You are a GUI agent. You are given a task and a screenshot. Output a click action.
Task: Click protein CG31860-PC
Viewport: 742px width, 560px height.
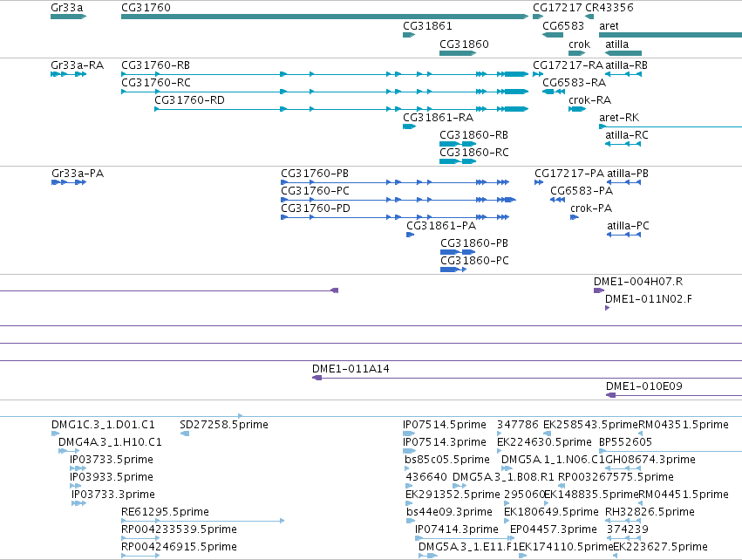pos(474,261)
